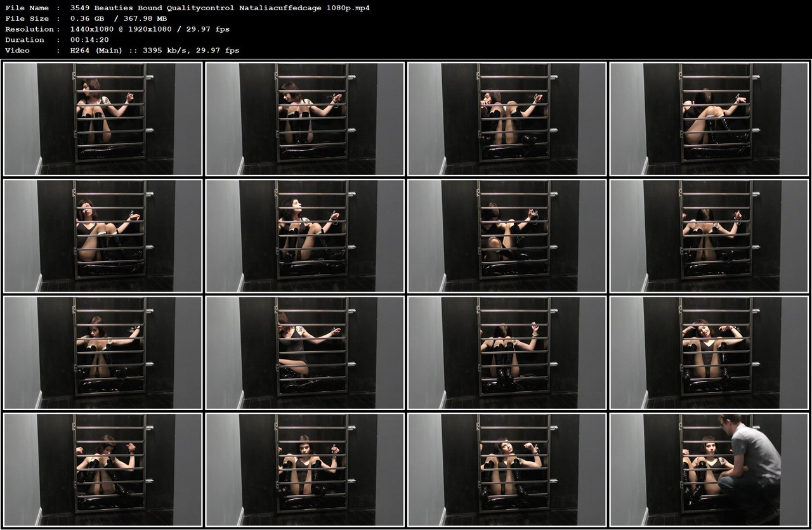Screen dimensions: 812x530
Task: Open the last thumbnail in the top row
Action: tap(709, 119)
